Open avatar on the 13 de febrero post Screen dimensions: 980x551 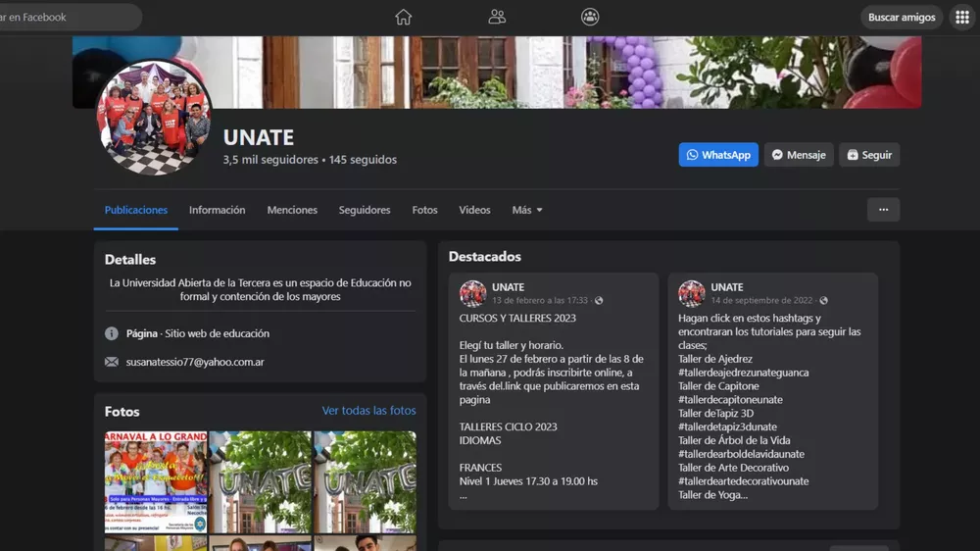[x=473, y=293]
